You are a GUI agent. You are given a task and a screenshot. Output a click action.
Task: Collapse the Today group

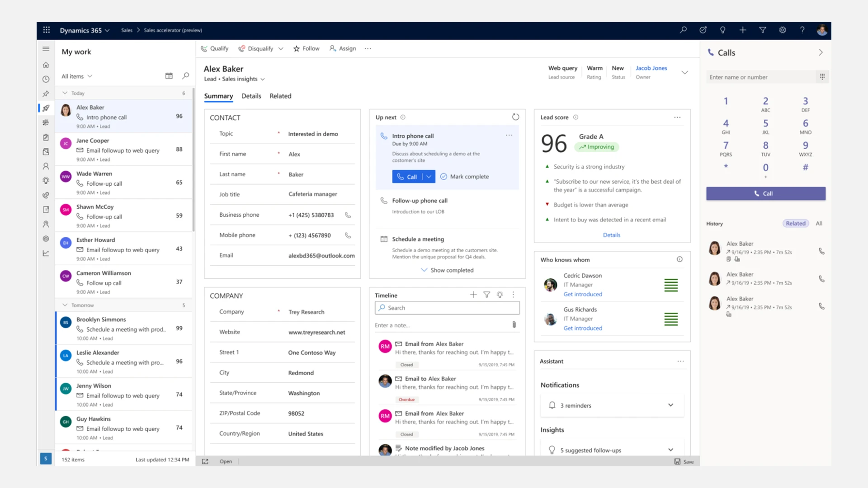coord(65,93)
